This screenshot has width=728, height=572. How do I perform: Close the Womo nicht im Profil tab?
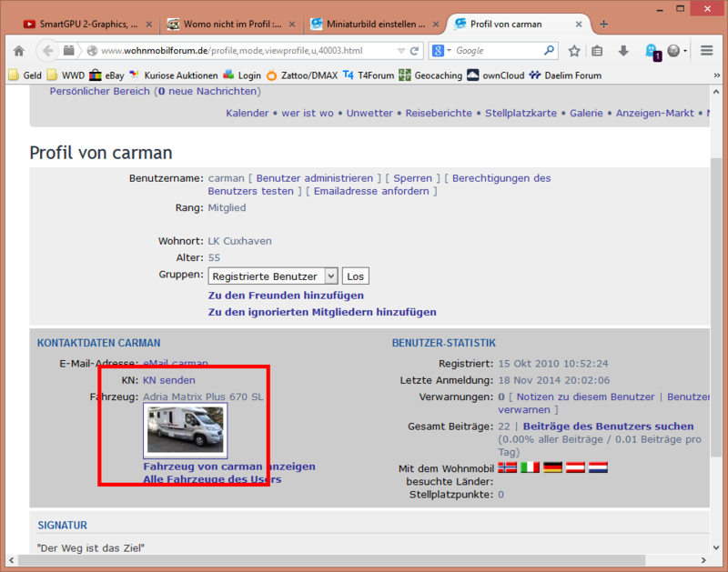pos(292,25)
